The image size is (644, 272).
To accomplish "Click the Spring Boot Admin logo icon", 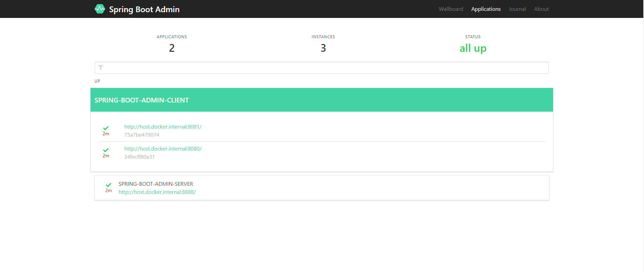I will (x=100, y=9).
